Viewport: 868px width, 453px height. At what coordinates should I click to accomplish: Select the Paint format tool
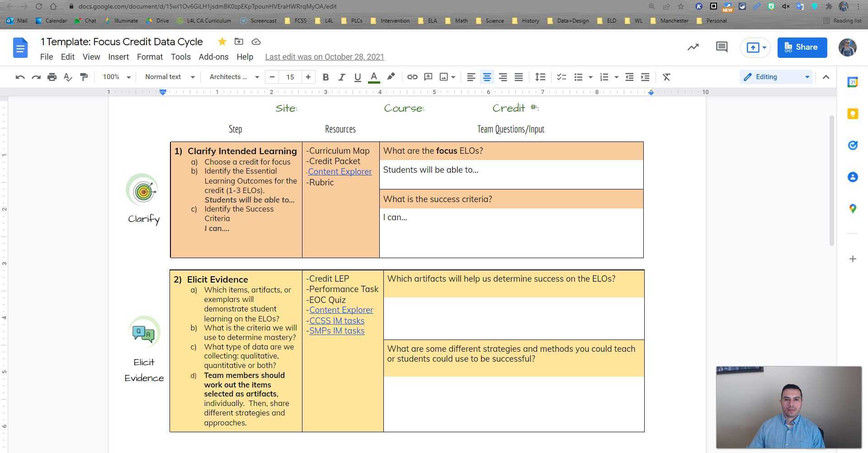click(x=84, y=77)
